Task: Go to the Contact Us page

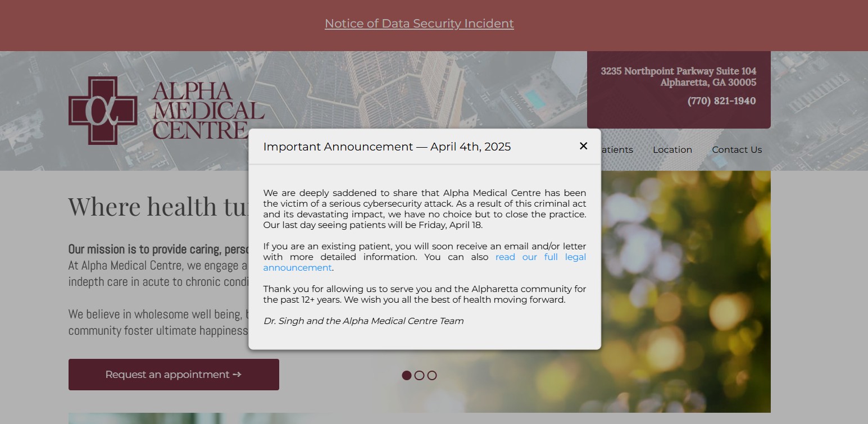Action: 737,149
